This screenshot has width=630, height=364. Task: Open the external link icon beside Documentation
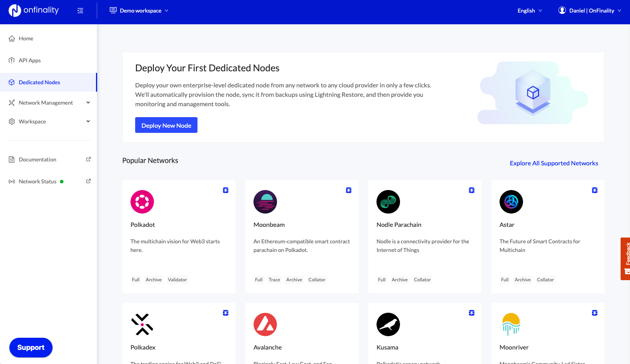[x=89, y=159]
